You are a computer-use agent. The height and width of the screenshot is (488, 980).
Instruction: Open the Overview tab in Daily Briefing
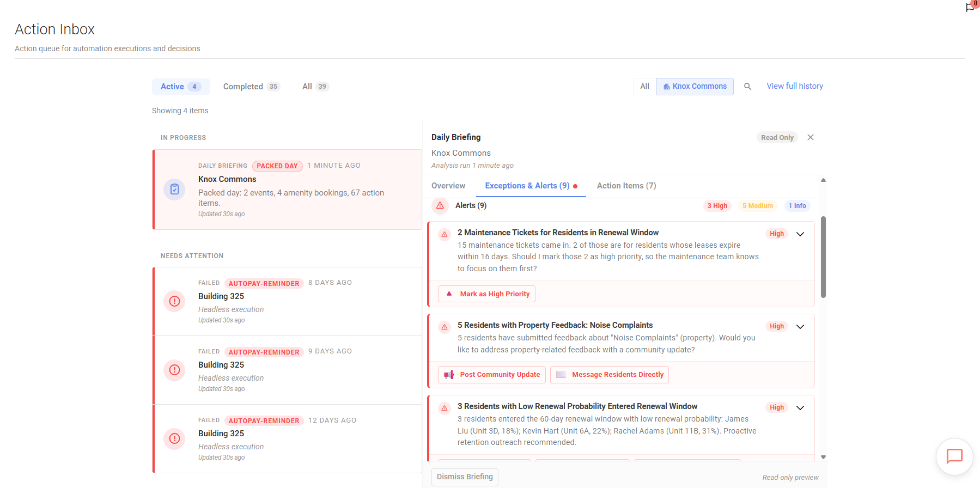pos(448,186)
